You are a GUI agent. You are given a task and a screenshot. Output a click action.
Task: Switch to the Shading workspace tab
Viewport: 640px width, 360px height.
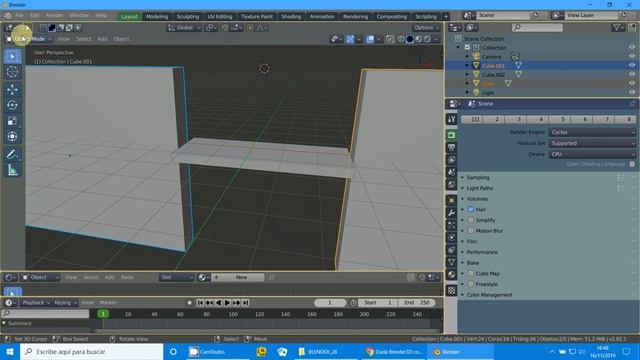pyautogui.click(x=291, y=16)
